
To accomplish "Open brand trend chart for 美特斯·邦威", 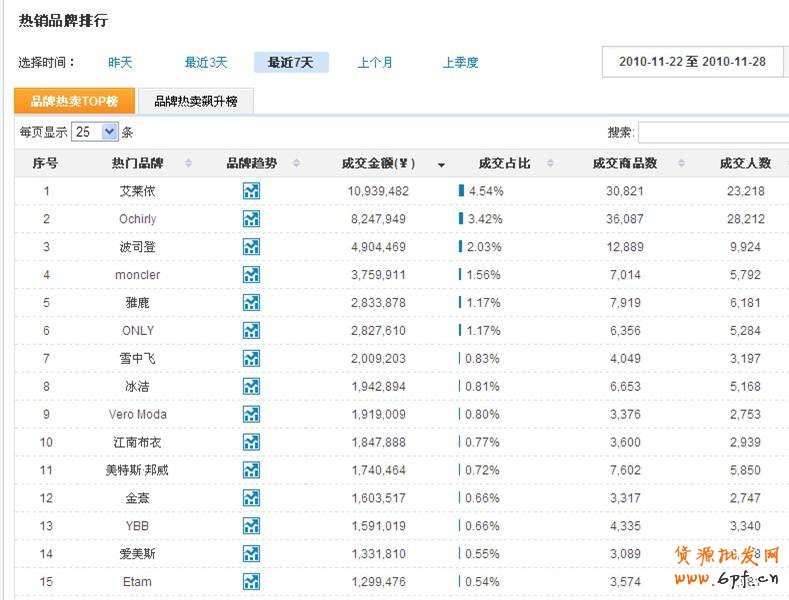I will point(251,470).
